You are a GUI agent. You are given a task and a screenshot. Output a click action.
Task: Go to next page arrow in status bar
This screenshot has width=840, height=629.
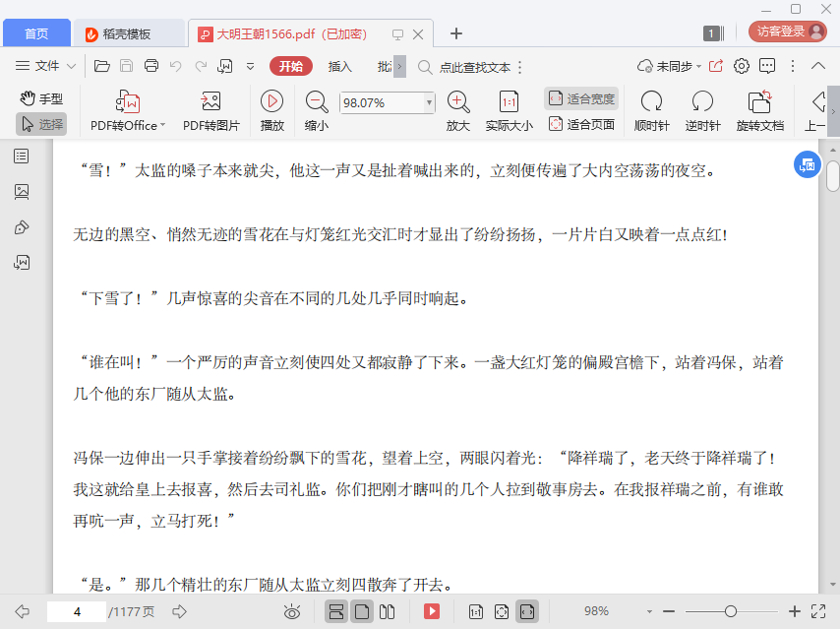179,611
